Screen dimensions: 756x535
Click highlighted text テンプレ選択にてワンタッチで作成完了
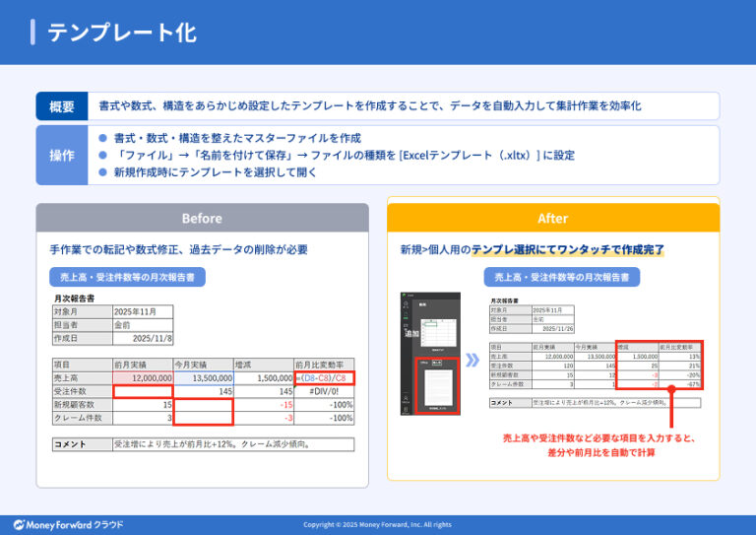click(x=568, y=249)
